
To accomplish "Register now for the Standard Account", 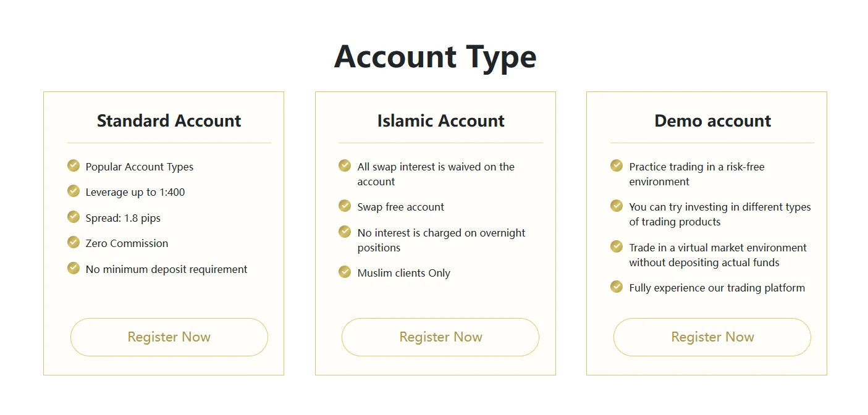I will [169, 337].
